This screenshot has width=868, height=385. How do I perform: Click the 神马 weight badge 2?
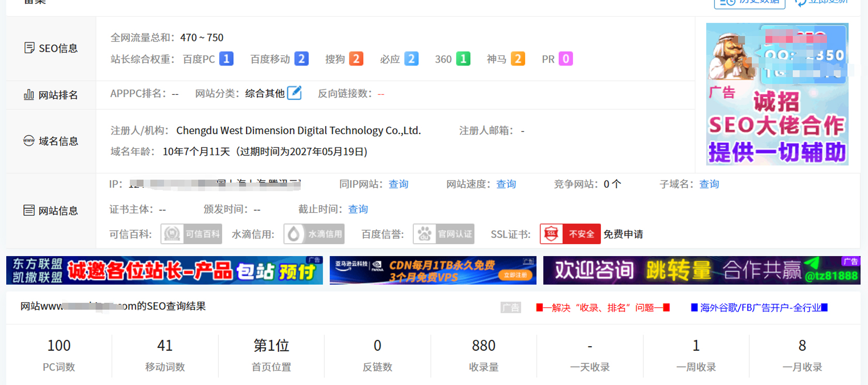coord(518,59)
